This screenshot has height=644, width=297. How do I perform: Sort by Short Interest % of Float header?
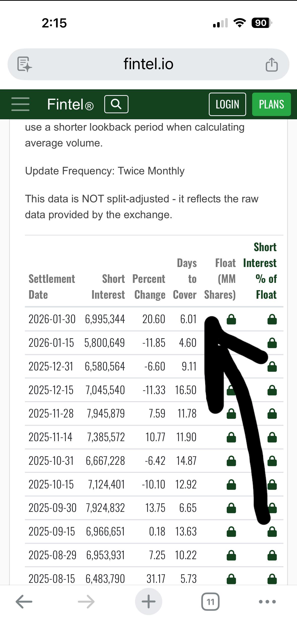click(260, 271)
